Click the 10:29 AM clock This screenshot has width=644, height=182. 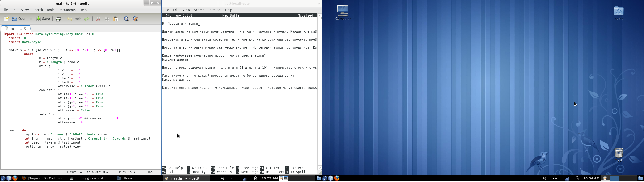pos(269,178)
